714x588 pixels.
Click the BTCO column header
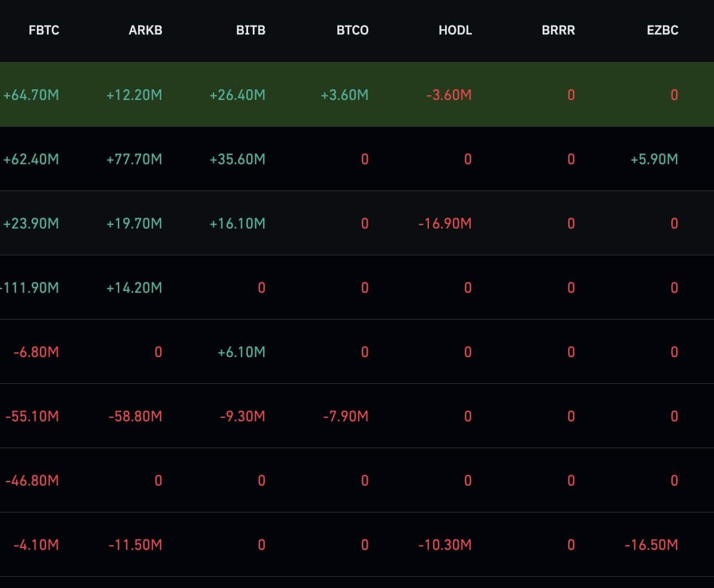pos(352,30)
